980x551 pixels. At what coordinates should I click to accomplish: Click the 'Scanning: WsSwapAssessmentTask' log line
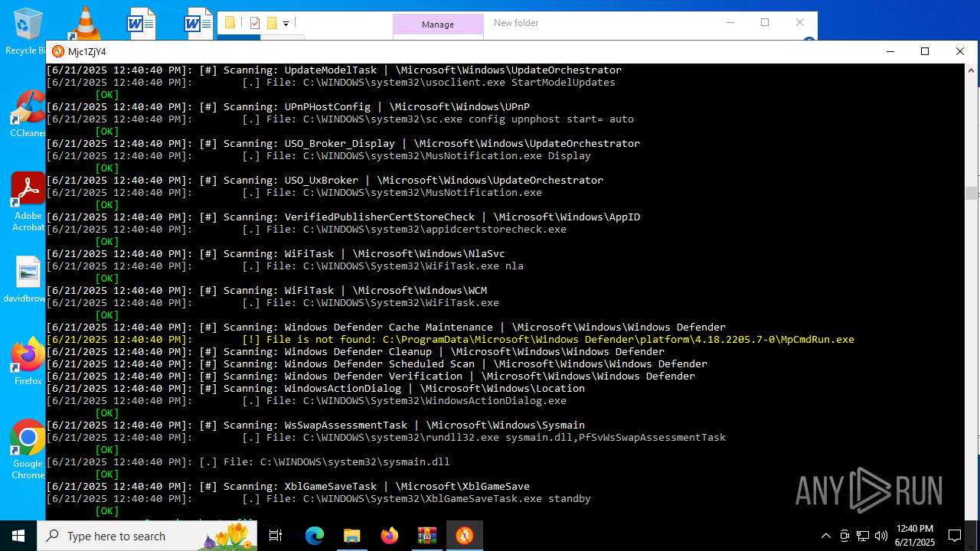(315, 425)
